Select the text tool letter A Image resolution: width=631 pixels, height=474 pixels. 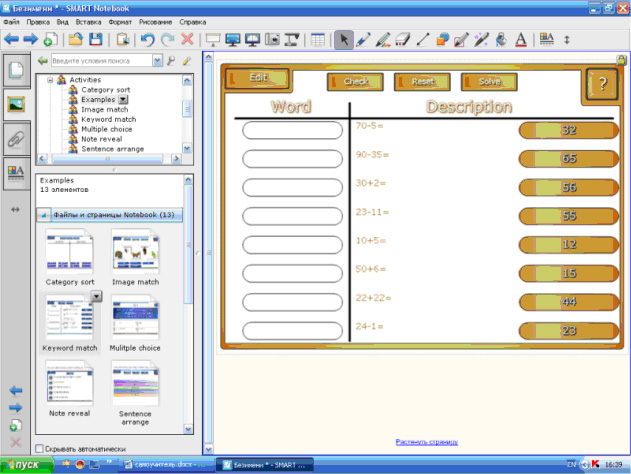(x=520, y=39)
